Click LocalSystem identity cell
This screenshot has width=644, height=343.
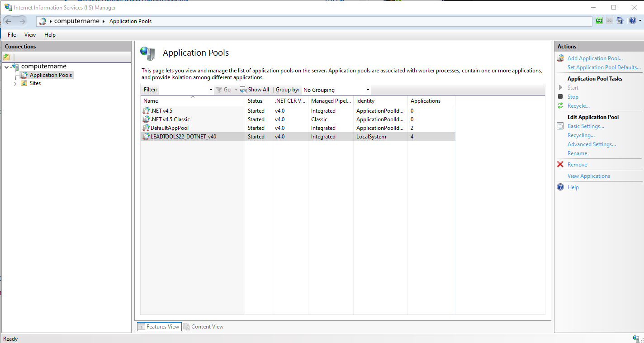tap(371, 137)
